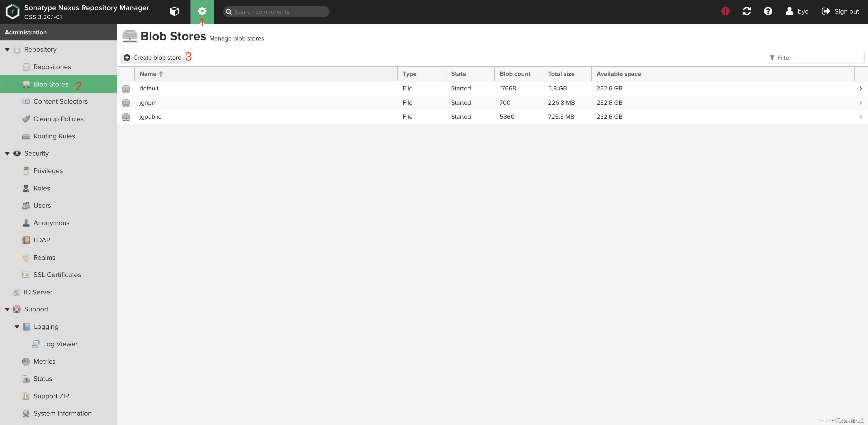Open SSL Certificates menu item
This screenshot has width=868, height=425.
point(57,275)
